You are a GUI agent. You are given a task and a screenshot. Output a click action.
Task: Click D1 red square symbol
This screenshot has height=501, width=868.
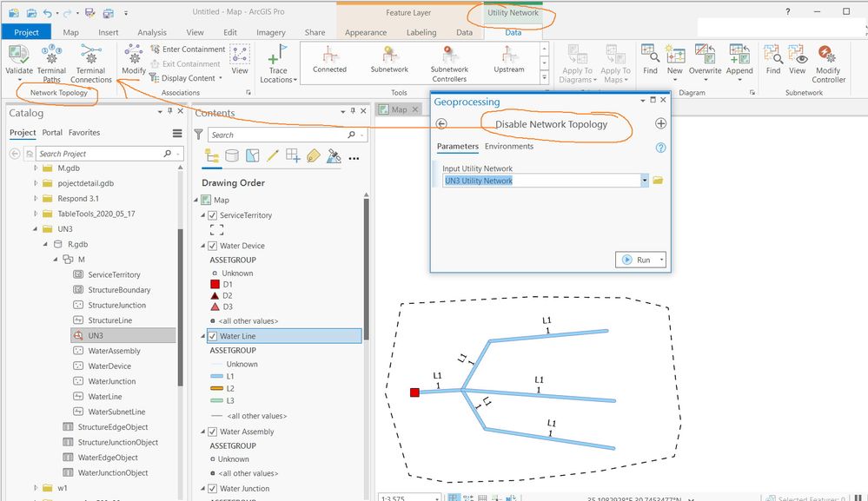point(215,284)
